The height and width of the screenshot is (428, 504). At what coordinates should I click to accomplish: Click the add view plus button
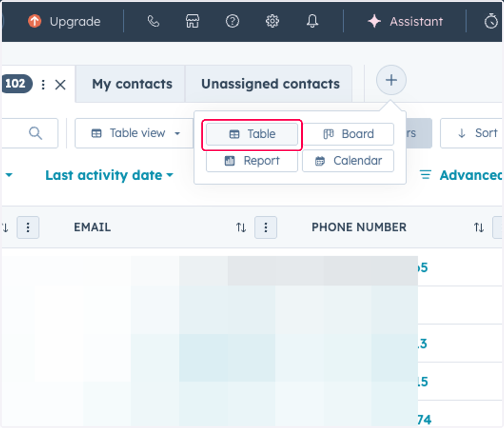coord(391,80)
